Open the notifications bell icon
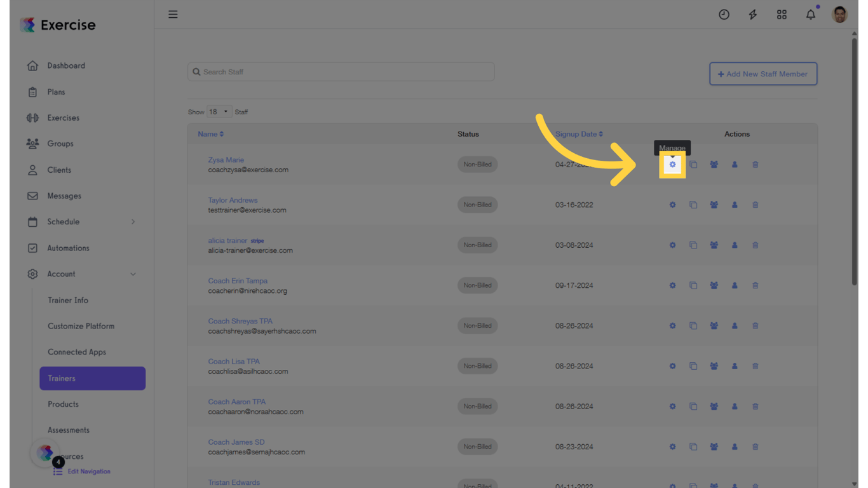Screen dimensions: 868x488 (x=810, y=14)
